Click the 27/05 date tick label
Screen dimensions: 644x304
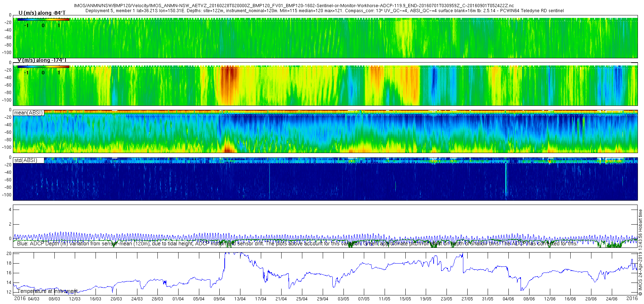click(467, 299)
